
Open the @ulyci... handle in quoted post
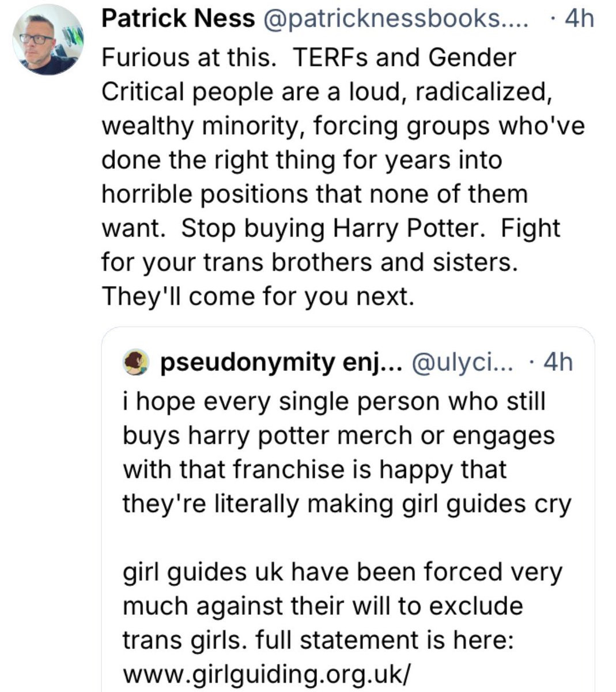pos(460,363)
